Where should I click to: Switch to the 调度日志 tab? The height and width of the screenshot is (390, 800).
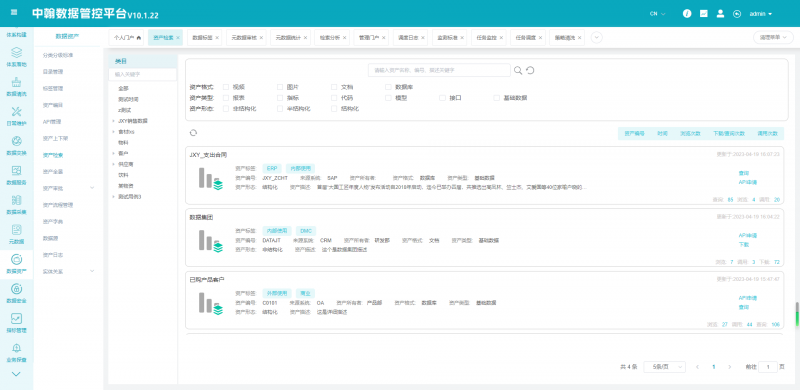[x=410, y=38]
